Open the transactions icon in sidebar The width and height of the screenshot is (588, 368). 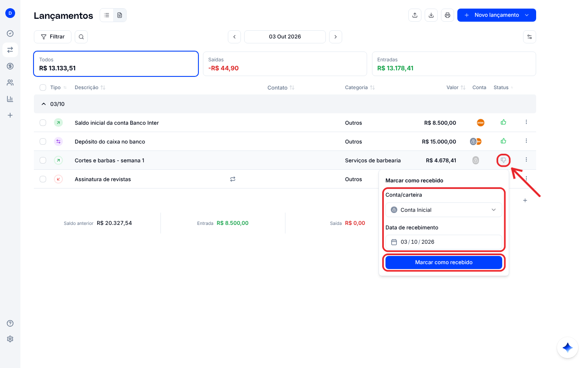click(10, 50)
